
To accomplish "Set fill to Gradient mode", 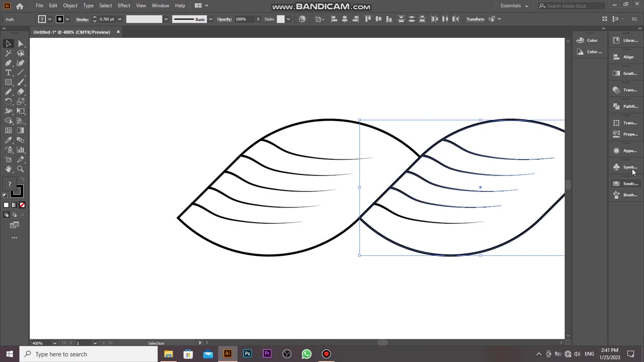I will point(14,205).
